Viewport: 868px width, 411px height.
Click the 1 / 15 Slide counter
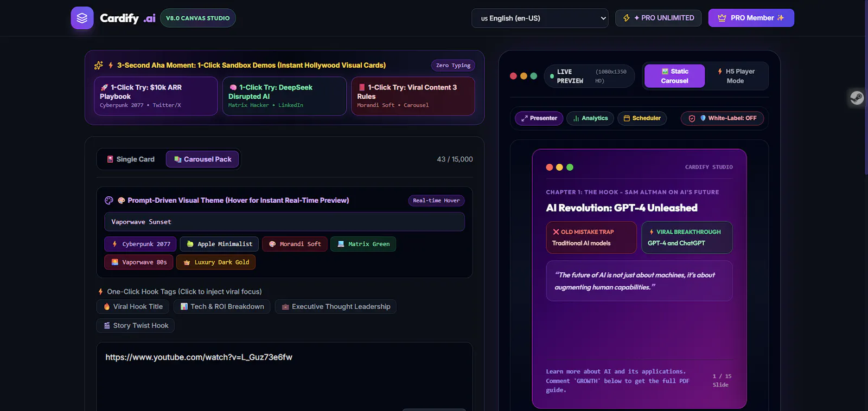[x=722, y=380]
